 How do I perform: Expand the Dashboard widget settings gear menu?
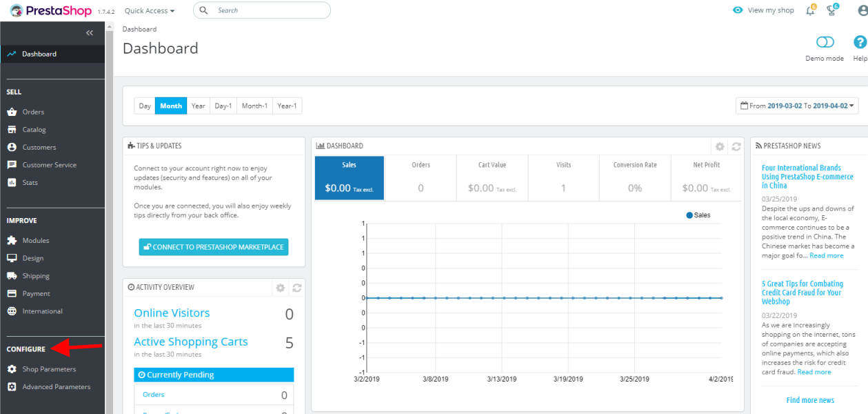[x=719, y=146]
